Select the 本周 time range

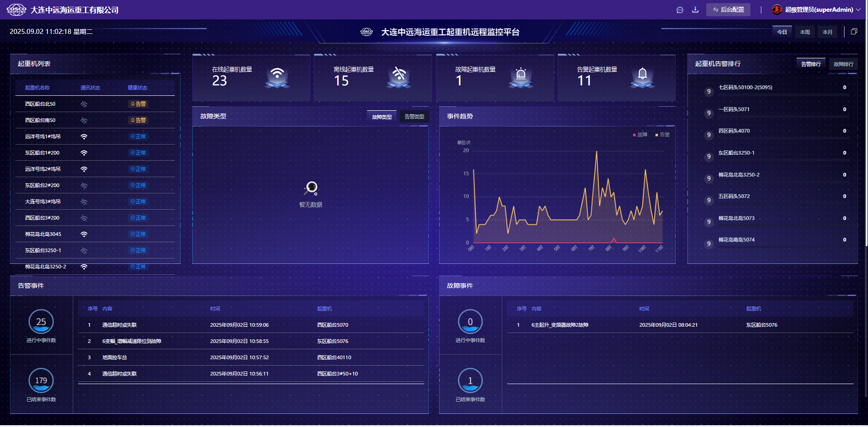tap(805, 32)
